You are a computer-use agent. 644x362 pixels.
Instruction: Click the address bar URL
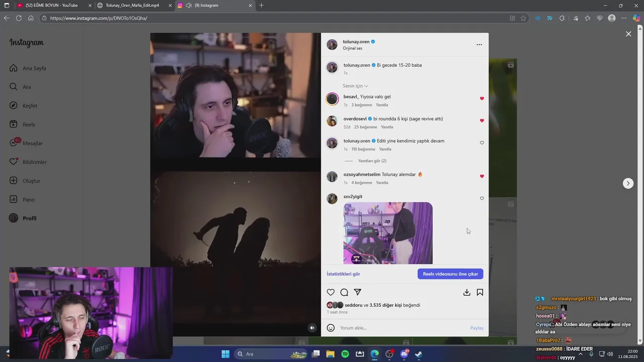(99, 18)
